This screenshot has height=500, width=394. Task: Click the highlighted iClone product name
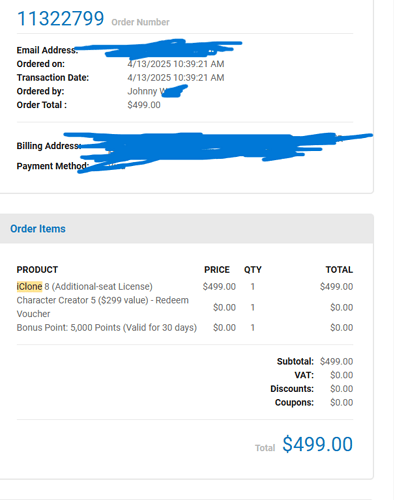click(x=29, y=286)
